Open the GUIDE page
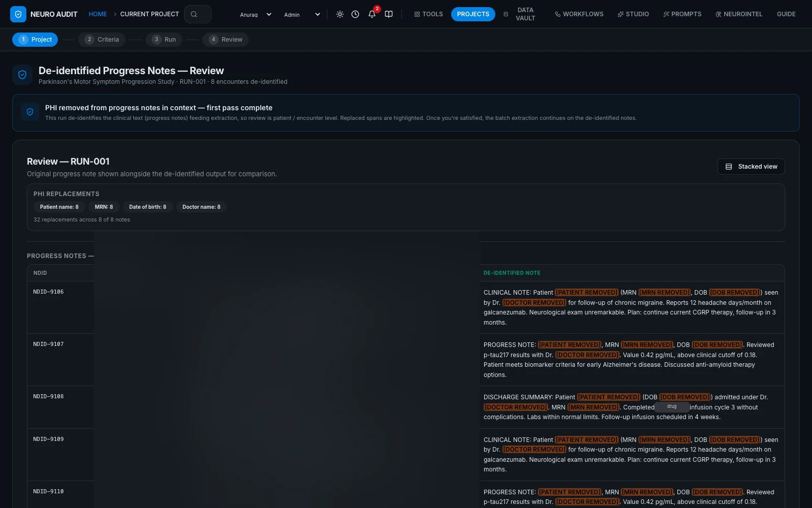This screenshot has width=812, height=508. point(786,14)
